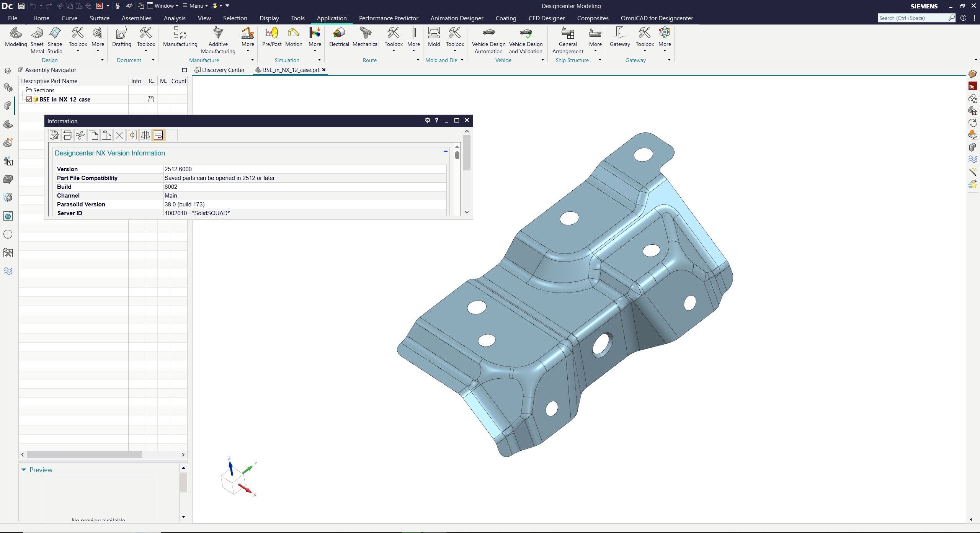Launch Additive Manufacturing
Image resolution: width=980 pixels, height=533 pixels.
(x=218, y=40)
